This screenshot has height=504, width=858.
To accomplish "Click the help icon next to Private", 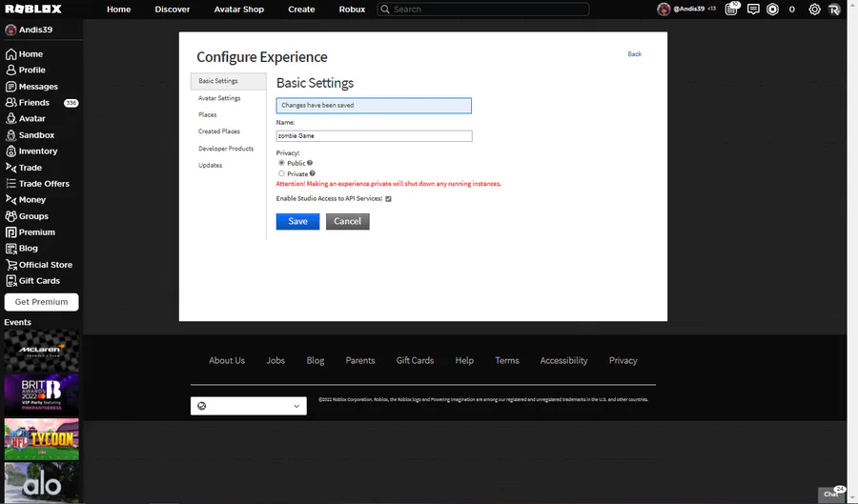I will [313, 173].
